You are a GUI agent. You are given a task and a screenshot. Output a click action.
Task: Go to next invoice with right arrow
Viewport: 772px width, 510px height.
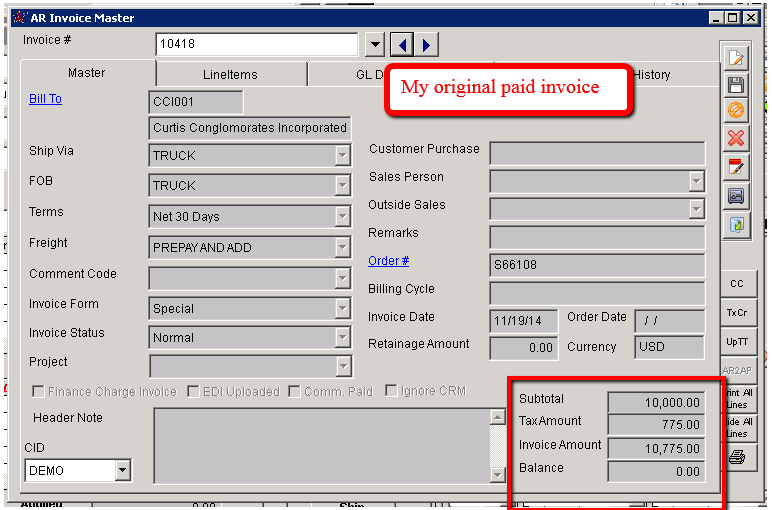click(426, 45)
